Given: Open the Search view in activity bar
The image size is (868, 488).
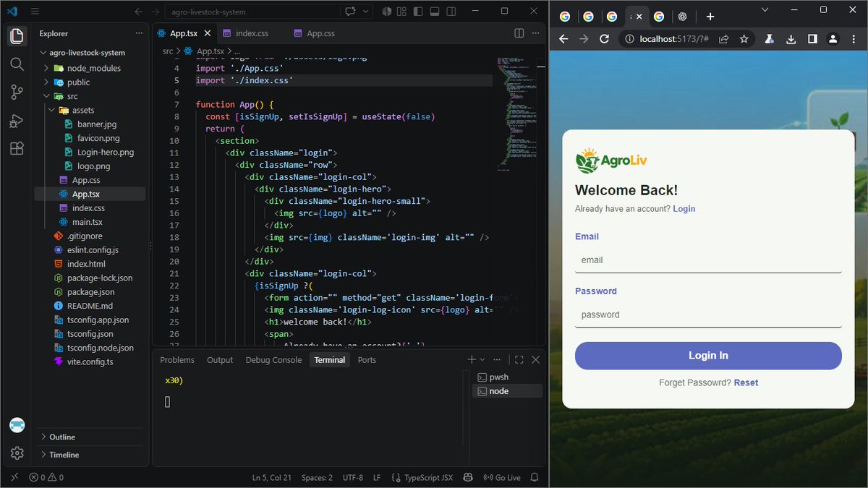Looking at the screenshot, I should pos(17,64).
